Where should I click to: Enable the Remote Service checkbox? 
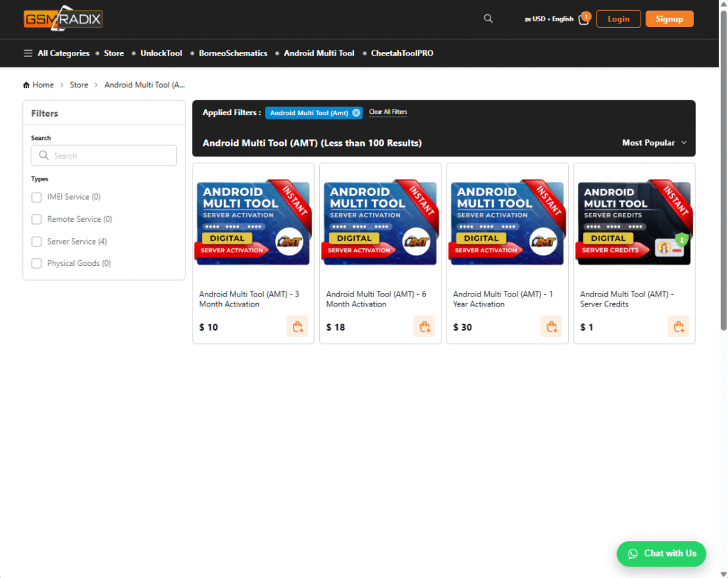[37, 219]
